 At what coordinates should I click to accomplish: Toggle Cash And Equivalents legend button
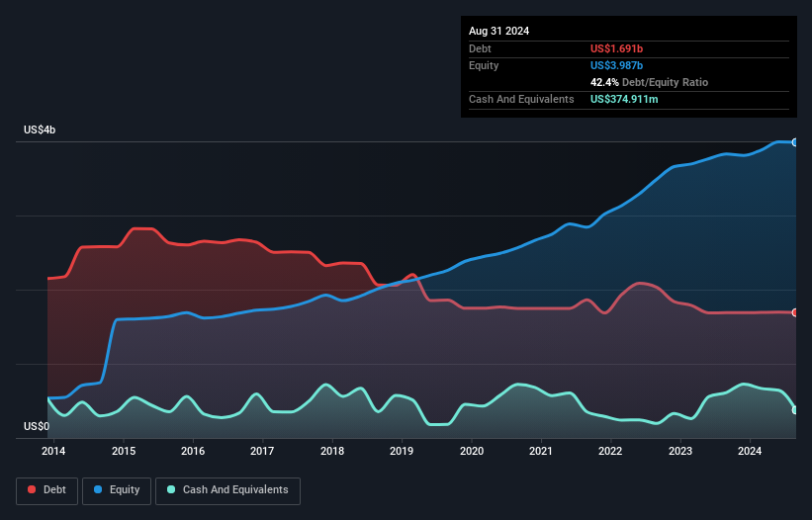[x=227, y=490]
